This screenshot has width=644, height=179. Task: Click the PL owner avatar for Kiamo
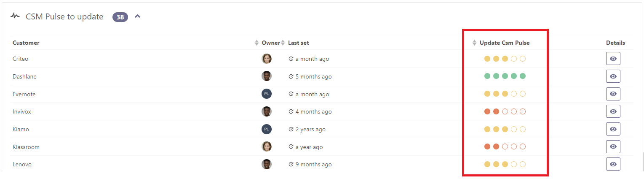coord(266,129)
